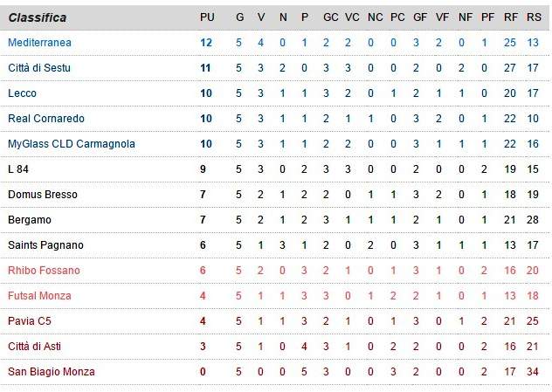Click the Bergamo team name
Image resolution: width=552 pixels, height=392 pixels.
[30, 219]
